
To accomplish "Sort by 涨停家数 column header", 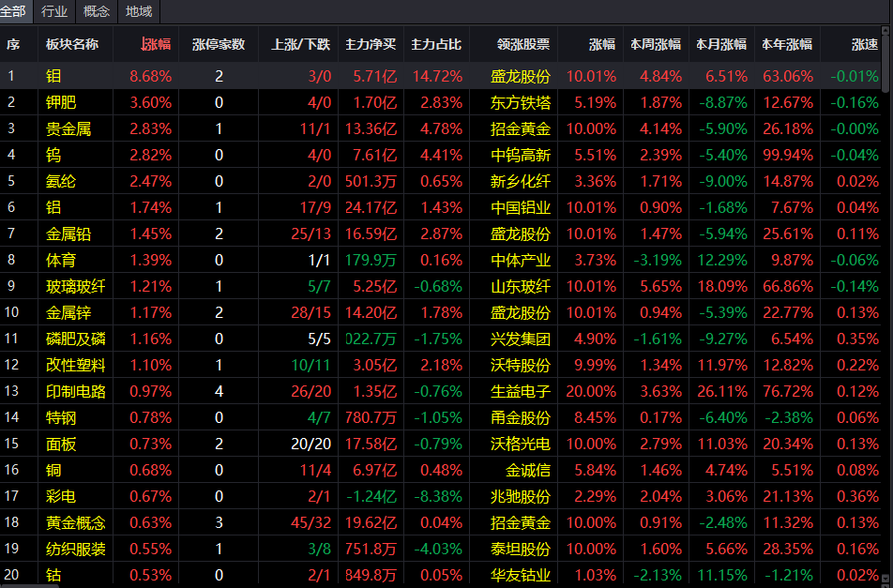I will tap(219, 44).
